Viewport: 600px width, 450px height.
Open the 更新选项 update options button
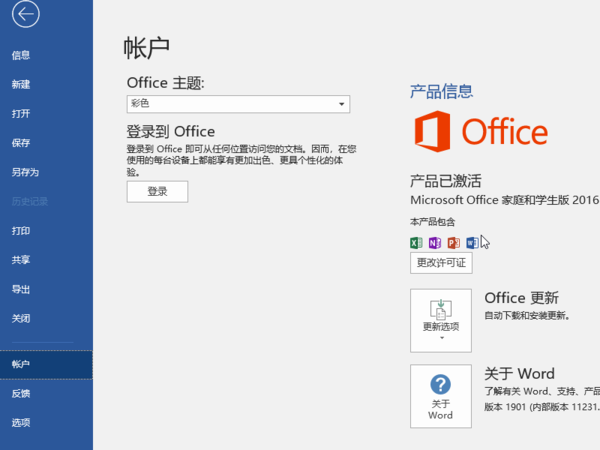441,321
